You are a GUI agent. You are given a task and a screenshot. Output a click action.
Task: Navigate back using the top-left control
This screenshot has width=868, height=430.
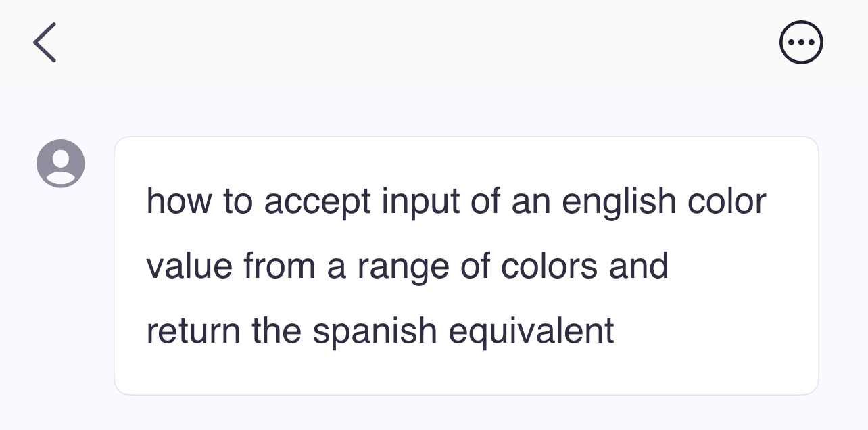[x=43, y=42]
